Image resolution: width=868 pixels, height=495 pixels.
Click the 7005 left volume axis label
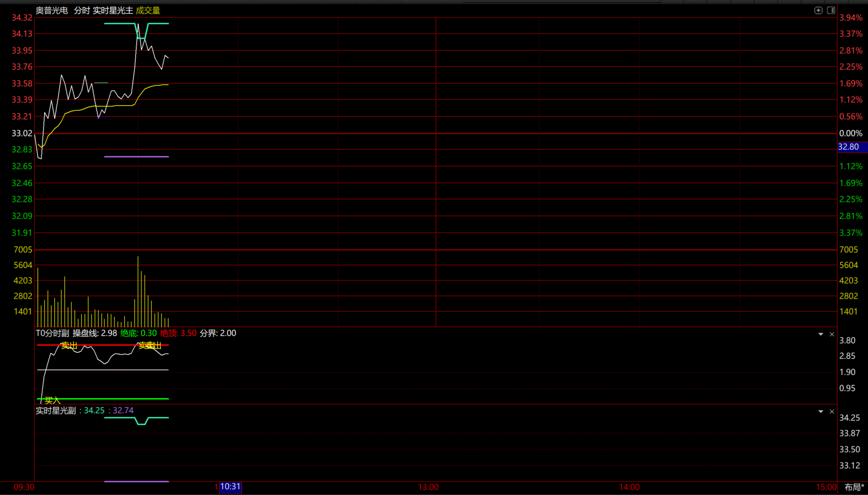tap(23, 250)
